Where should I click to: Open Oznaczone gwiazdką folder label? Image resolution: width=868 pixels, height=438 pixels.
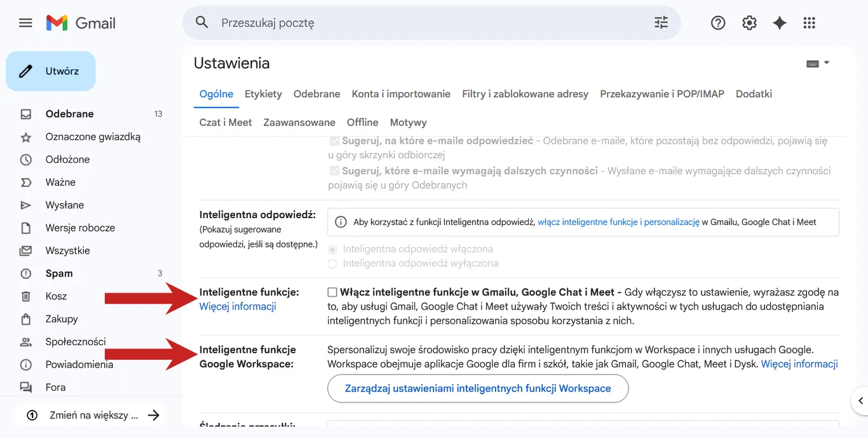click(93, 137)
